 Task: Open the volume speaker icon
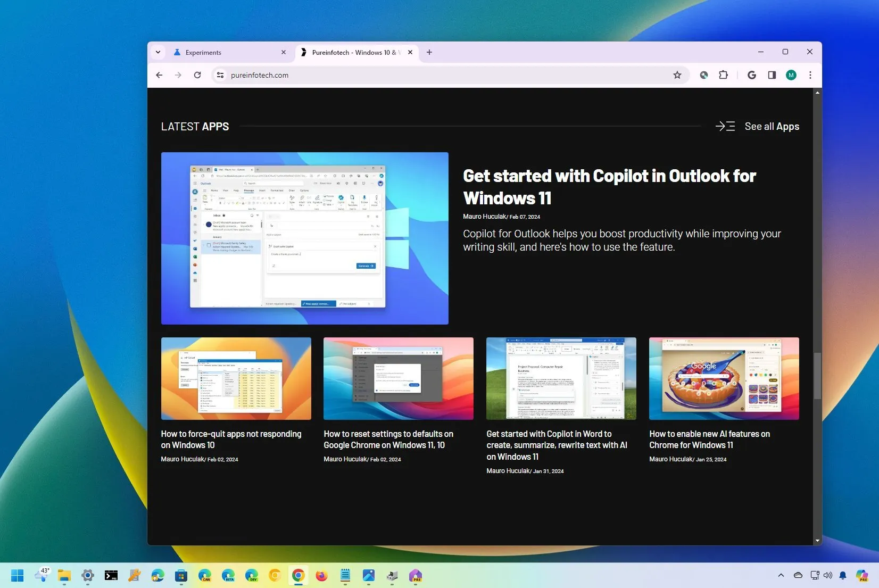828,575
